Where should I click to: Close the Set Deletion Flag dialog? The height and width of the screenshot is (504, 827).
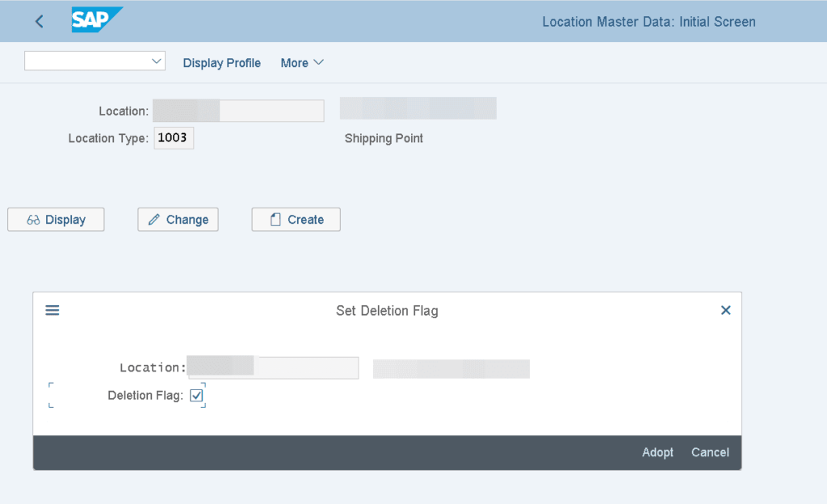[x=725, y=310]
